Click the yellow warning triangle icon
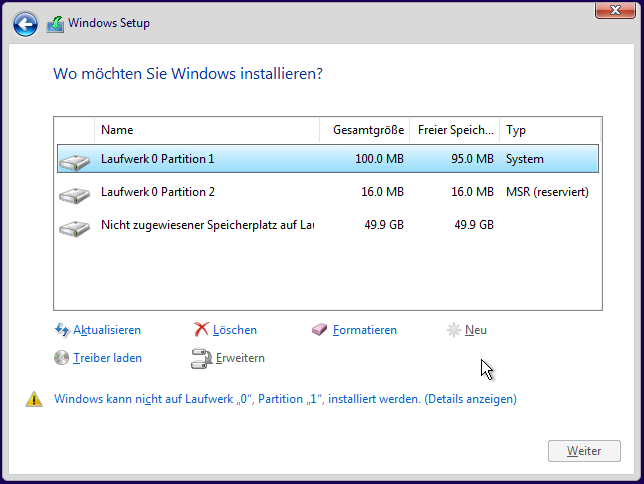The image size is (644, 484). tap(34, 399)
